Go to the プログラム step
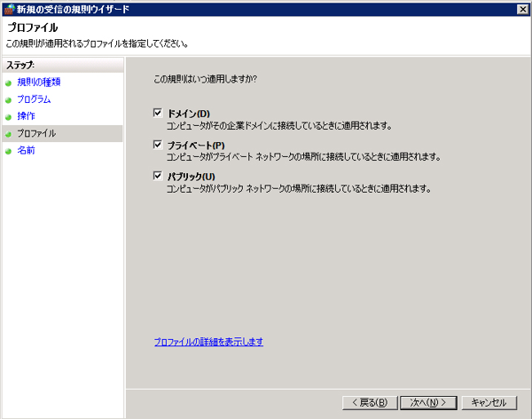Image resolution: width=532 pixels, height=419 pixels. [34, 99]
